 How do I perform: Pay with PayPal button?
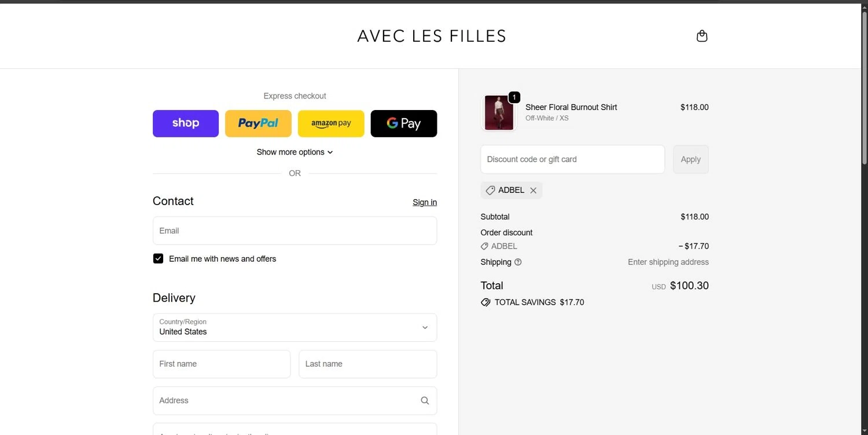coord(258,123)
